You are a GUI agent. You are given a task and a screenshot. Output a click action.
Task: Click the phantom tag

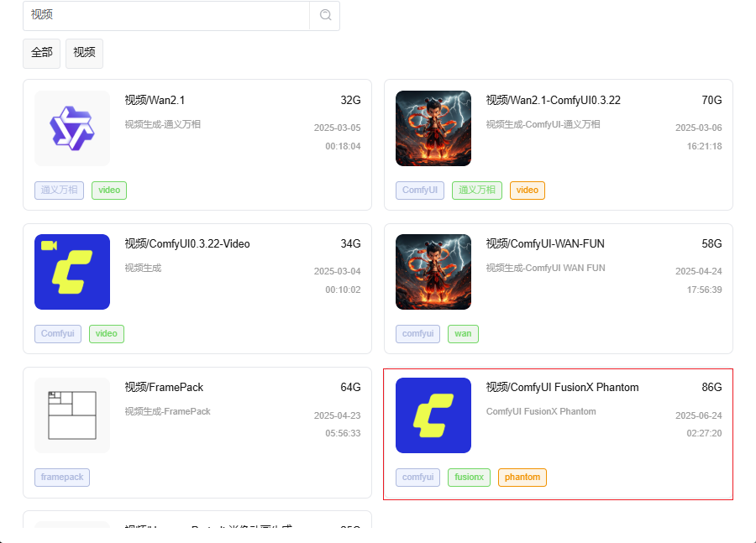[522, 478]
